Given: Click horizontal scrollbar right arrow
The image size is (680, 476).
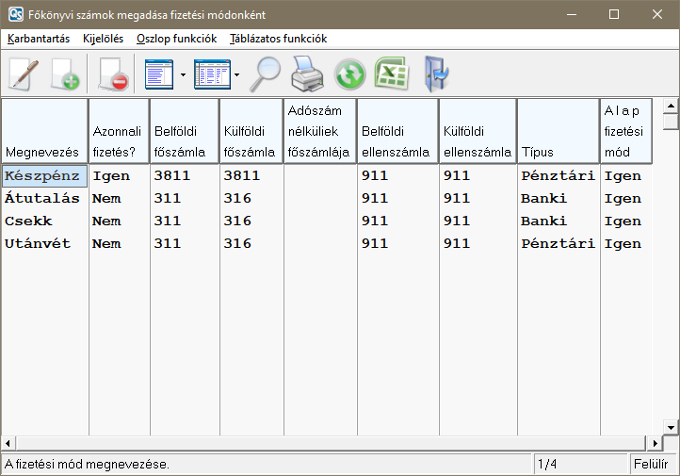Looking at the screenshot, I should click(656, 442).
